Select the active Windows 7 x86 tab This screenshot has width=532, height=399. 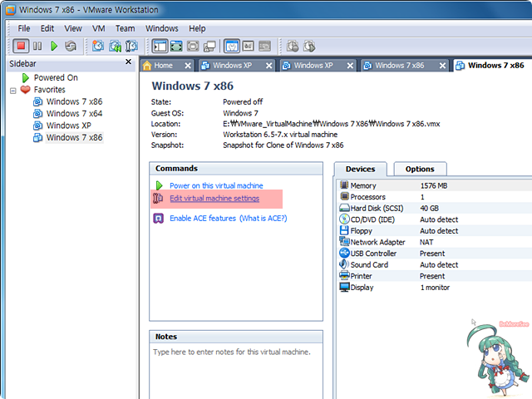pos(493,66)
